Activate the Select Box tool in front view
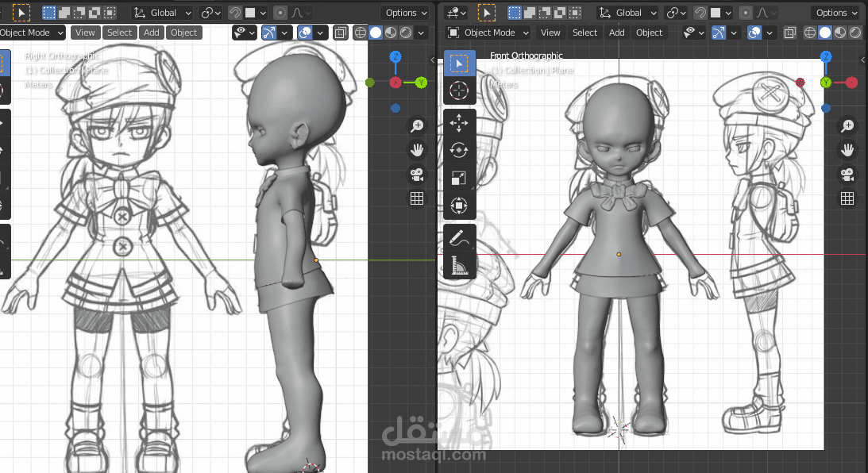Image resolution: width=868 pixels, height=473 pixels. point(459,63)
